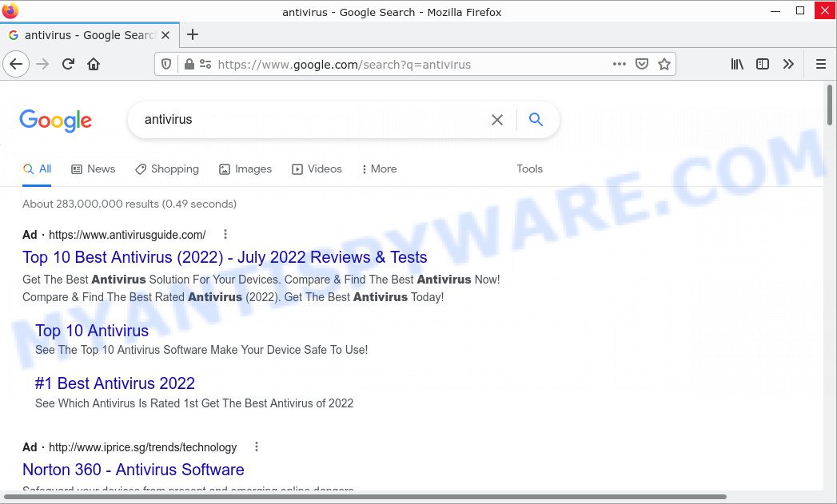Expand more toolbar tools chevron
837x504 pixels.
pyautogui.click(x=788, y=64)
